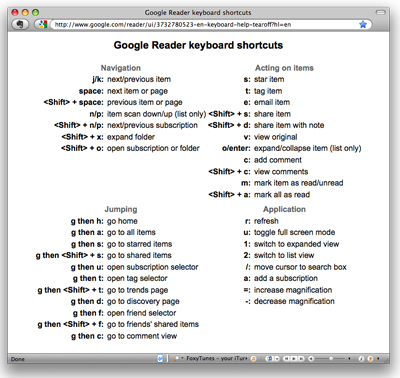Click the 'previous item or page' text
The height and width of the screenshot is (378, 400).
pos(145,102)
